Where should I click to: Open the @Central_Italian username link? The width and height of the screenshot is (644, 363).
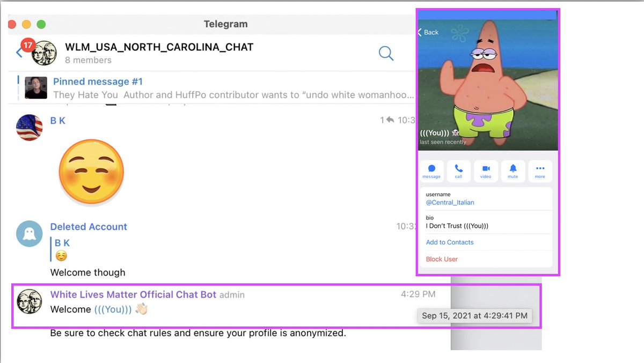coord(450,203)
